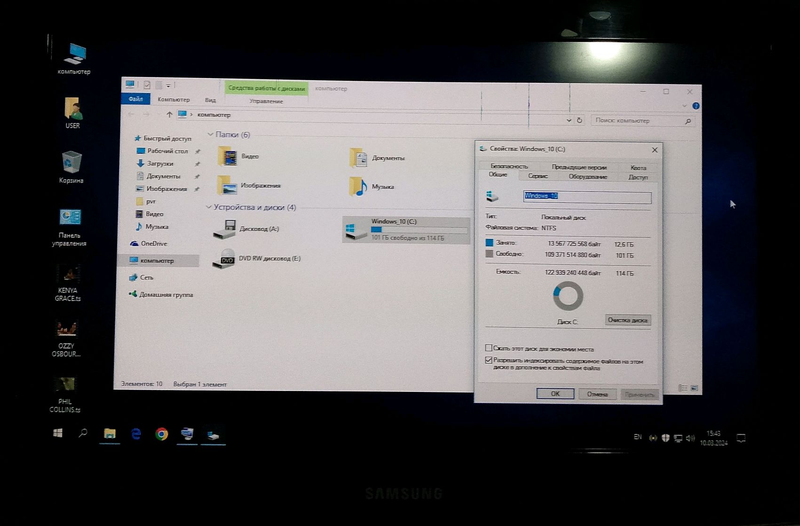800x526 pixels.
Task: Refresh the Explorer address bar
Action: click(x=580, y=120)
